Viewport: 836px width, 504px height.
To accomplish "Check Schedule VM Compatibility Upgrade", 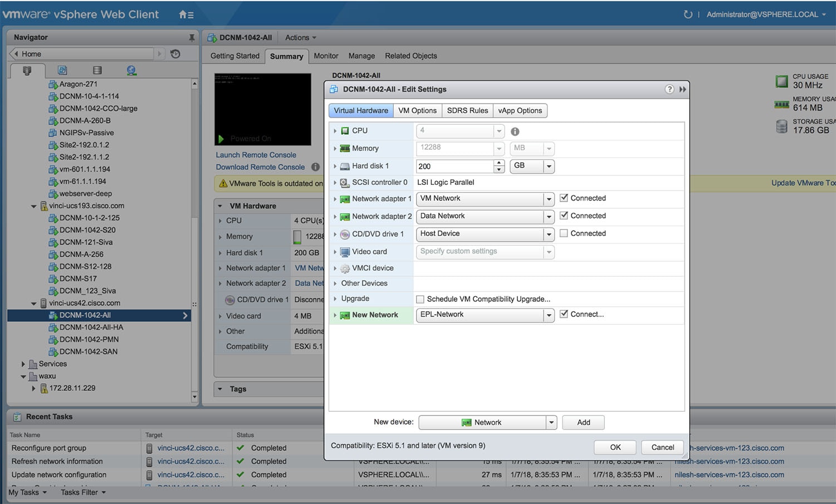I will pos(421,299).
